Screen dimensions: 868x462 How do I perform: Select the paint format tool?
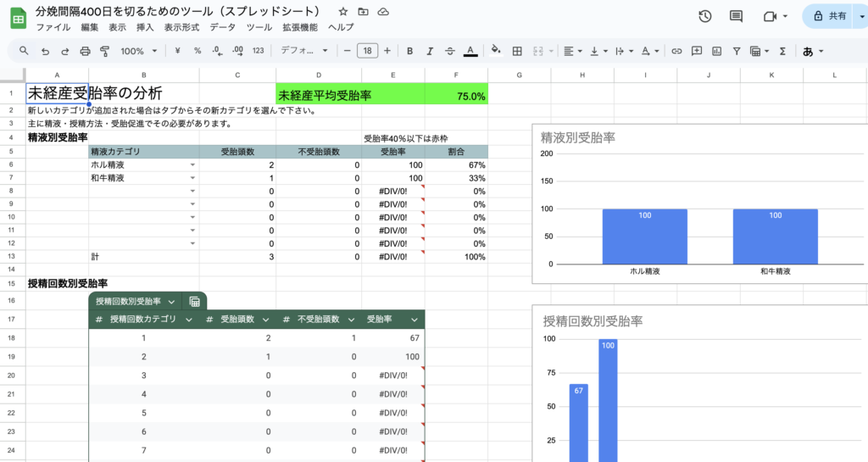pyautogui.click(x=104, y=51)
